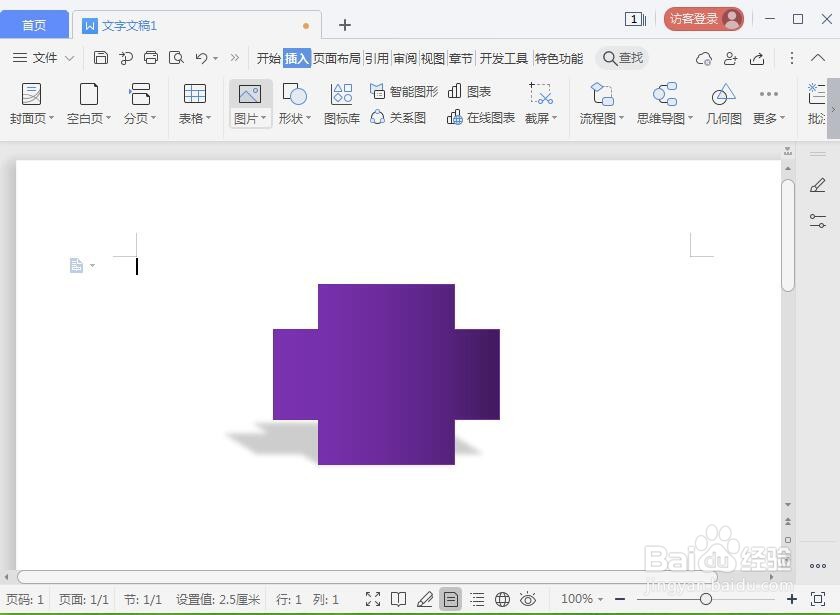Click the Guest Login (访客登录) button
Viewport: 840px width, 615px height.
coord(703,19)
